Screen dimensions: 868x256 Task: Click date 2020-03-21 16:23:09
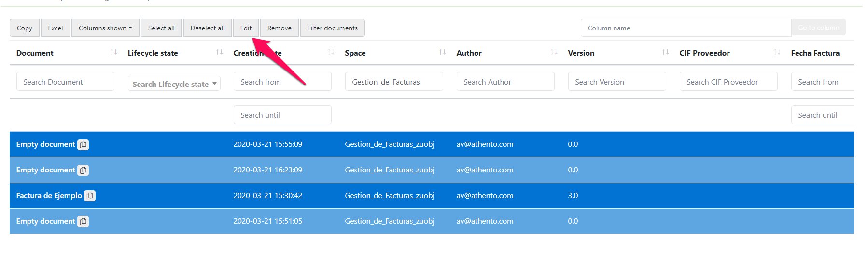(268, 170)
